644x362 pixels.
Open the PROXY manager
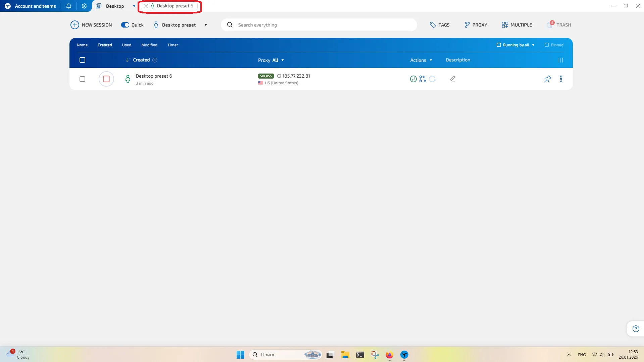coord(476,25)
